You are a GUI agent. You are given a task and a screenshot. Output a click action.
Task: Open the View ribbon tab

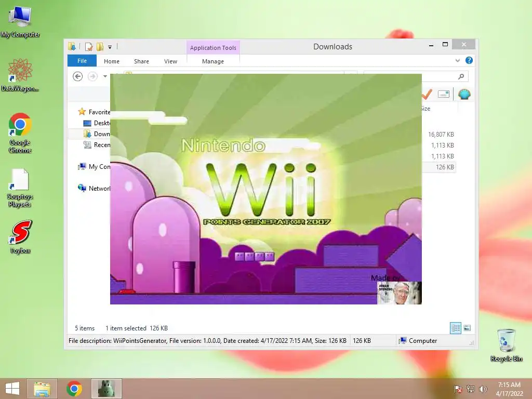click(170, 61)
